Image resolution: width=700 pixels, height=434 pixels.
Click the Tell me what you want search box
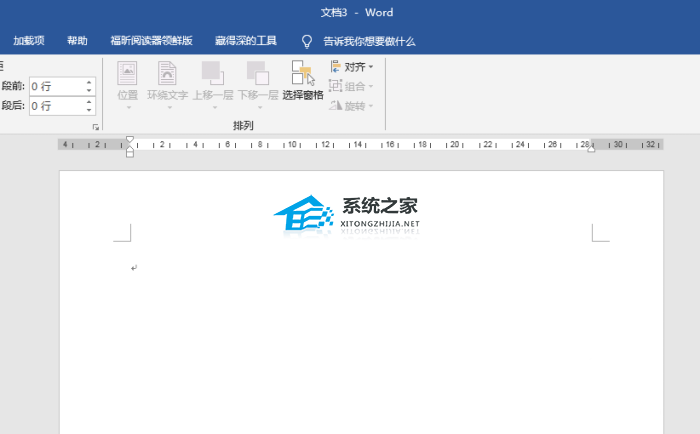(369, 41)
